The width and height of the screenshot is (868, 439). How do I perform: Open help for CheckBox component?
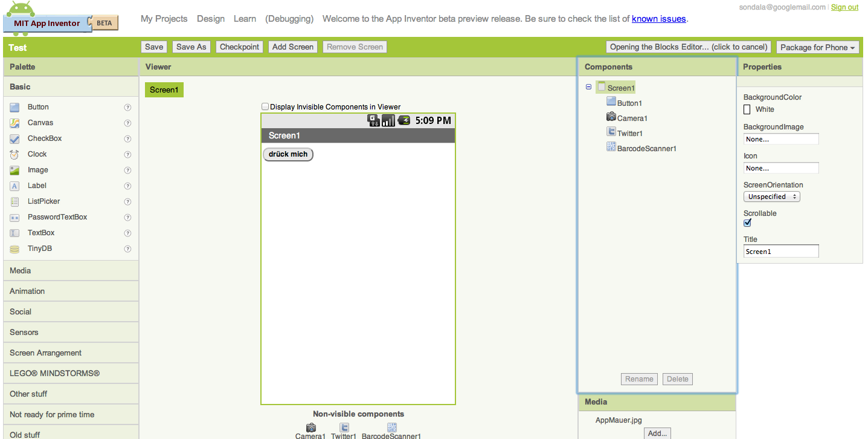(127, 138)
